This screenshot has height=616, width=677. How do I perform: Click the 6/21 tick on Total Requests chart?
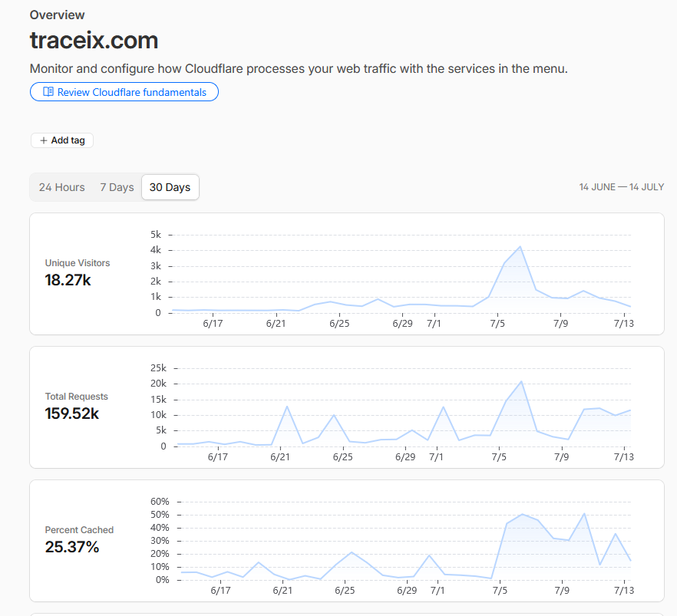click(280, 457)
